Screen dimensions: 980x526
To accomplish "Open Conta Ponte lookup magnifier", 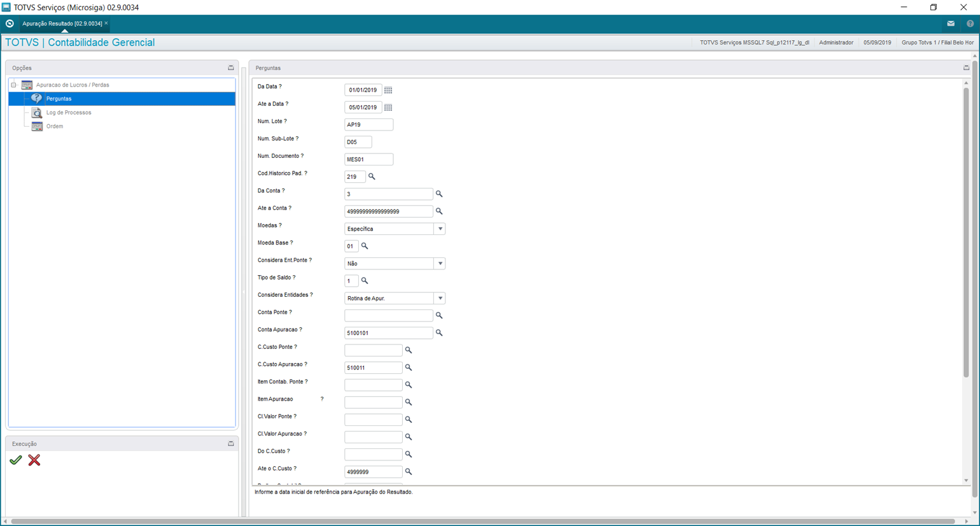I will (439, 315).
